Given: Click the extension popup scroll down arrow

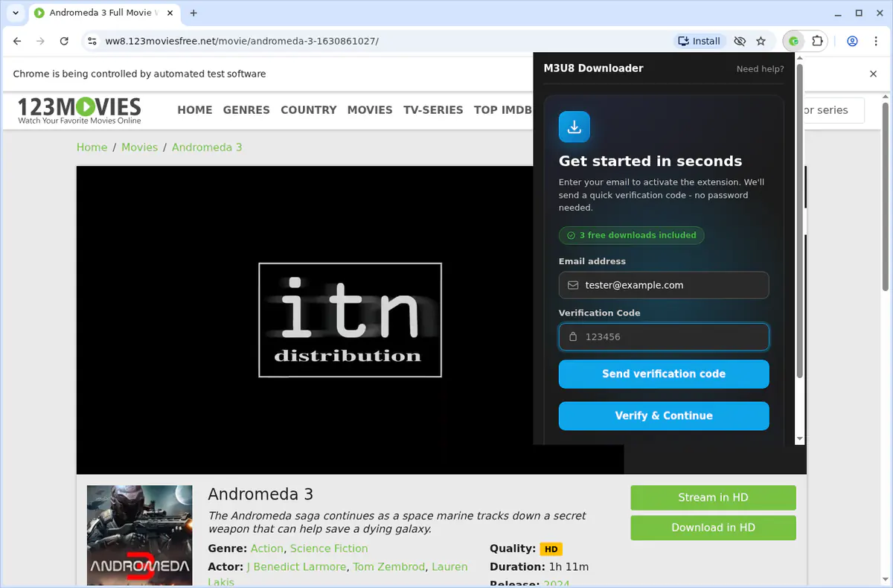Looking at the screenshot, I should pyautogui.click(x=800, y=439).
